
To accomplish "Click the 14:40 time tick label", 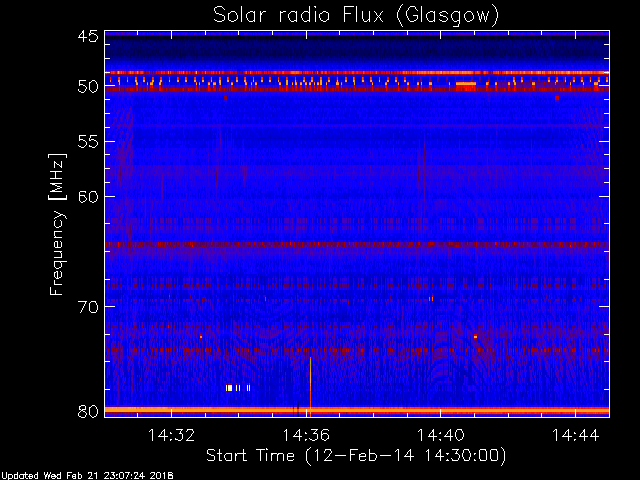I will (440, 435).
